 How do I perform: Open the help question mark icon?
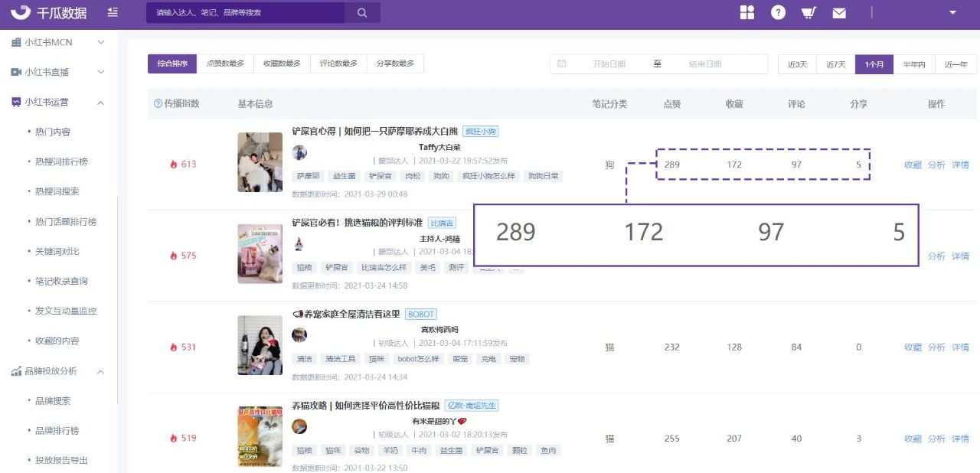[x=778, y=12]
